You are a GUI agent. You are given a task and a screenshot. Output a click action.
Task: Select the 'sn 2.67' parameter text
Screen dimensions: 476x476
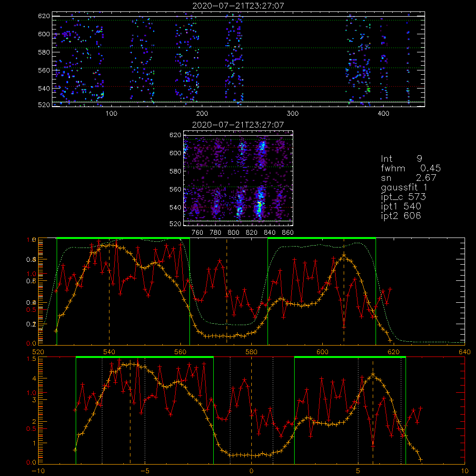[408, 178]
